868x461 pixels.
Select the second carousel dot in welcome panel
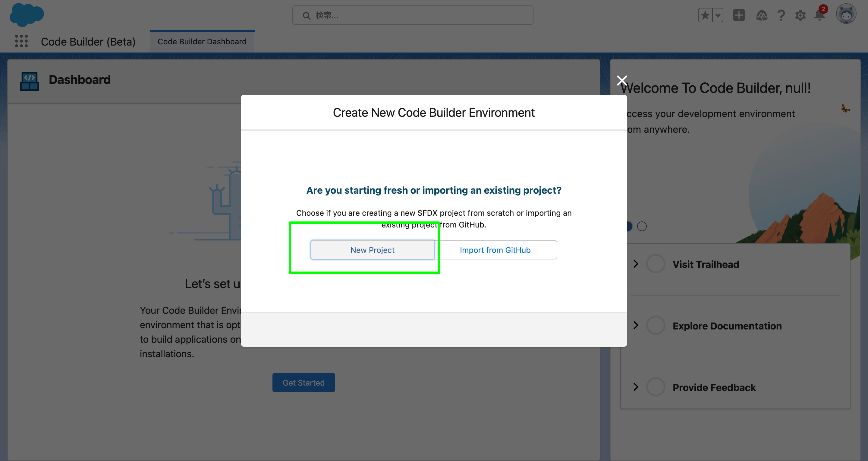click(x=642, y=226)
